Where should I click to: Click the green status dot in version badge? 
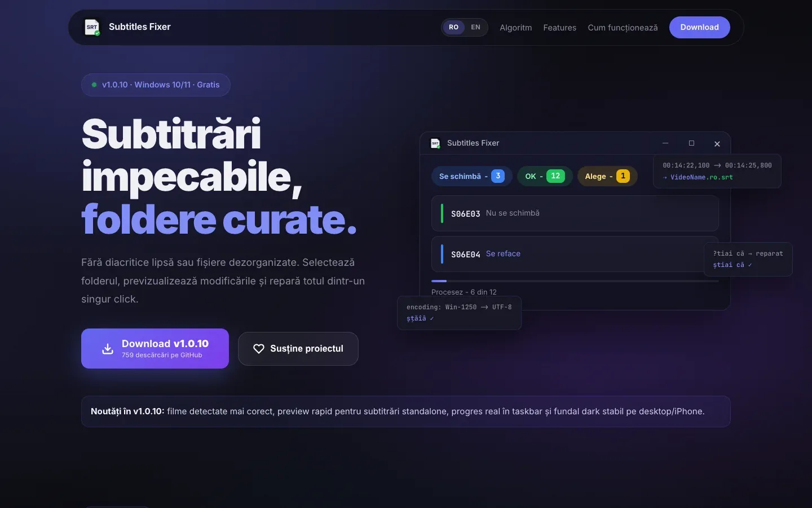94,85
